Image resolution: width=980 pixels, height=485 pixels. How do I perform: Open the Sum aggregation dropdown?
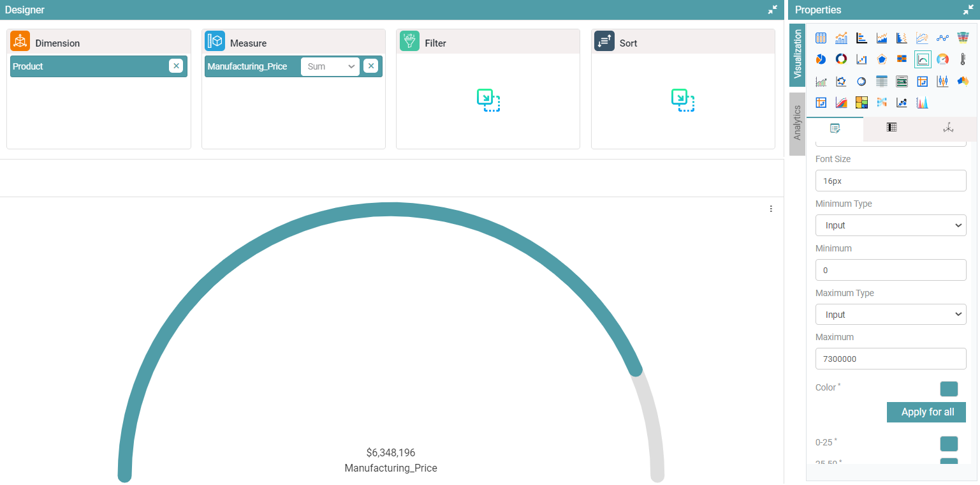point(330,66)
